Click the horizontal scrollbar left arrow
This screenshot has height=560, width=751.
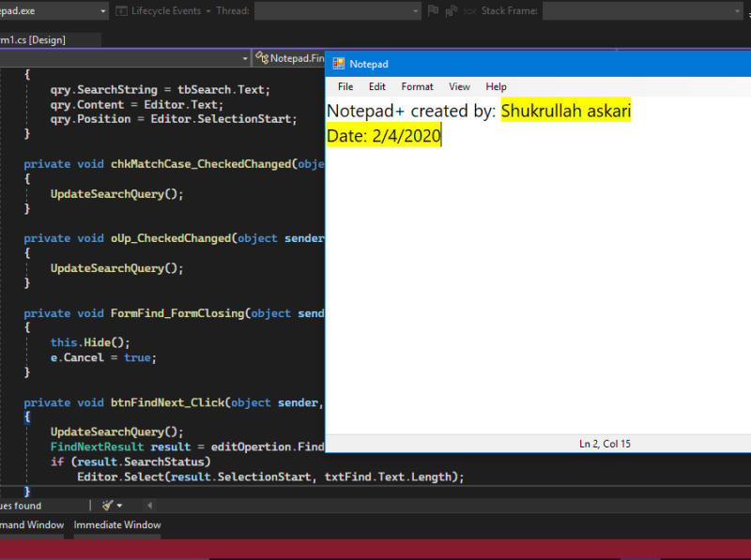pyautogui.click(x=149, y=506)
